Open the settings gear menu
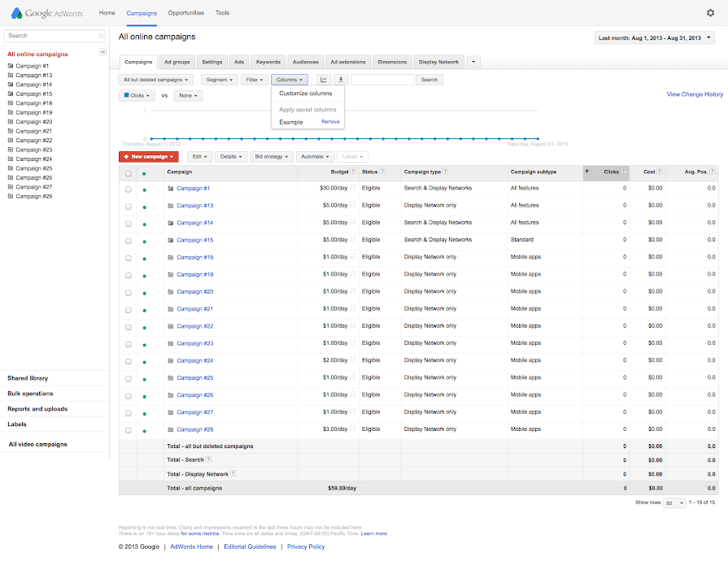The height and width of the screenshot is (566, 728). click(x=710, y=13)
